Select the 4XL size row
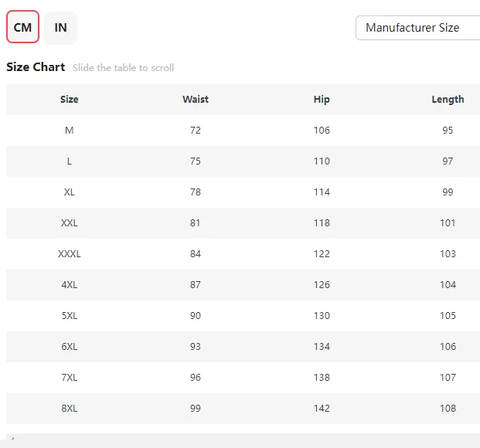 [x=243, y=285]
